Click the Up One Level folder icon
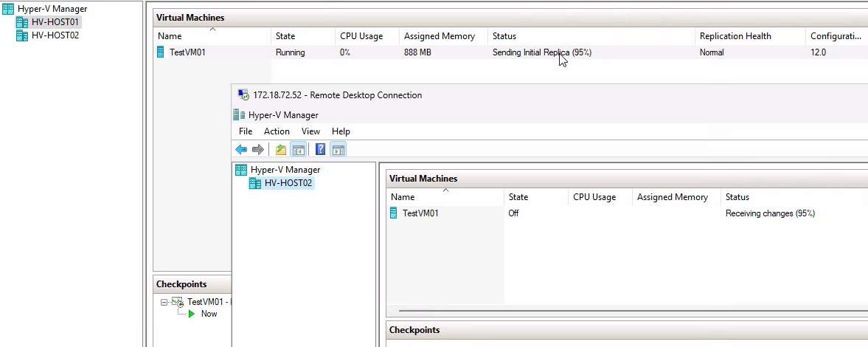Viewport: 868px width, 347px height. pyautogui.click(x=281, y=150)
